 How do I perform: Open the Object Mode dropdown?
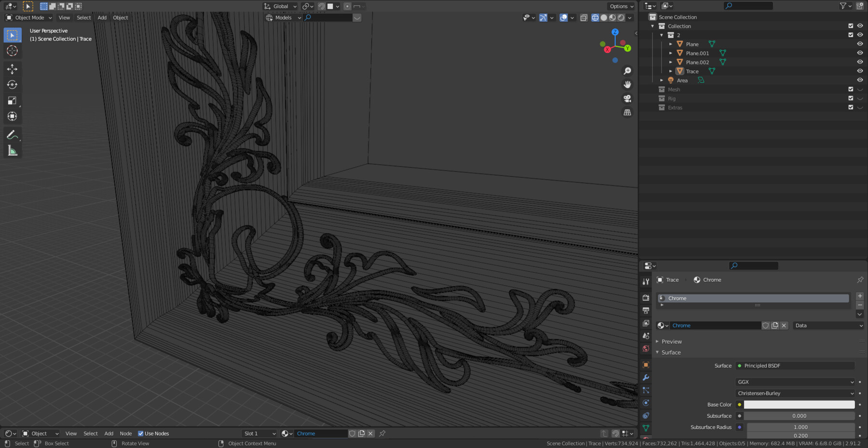(29, 18)
